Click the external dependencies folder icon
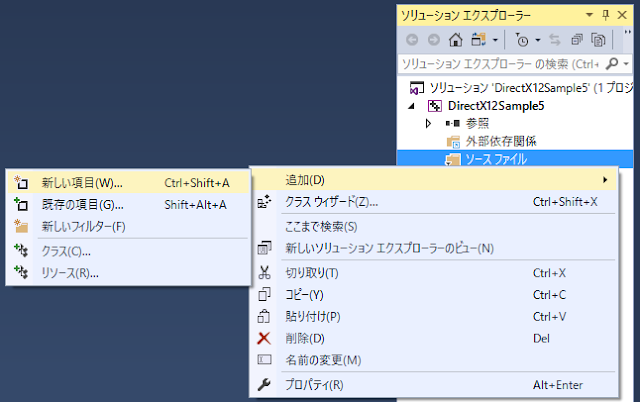The width and height of the screenshot is (640, 402). pyautogui.click(x=453, y=142)
